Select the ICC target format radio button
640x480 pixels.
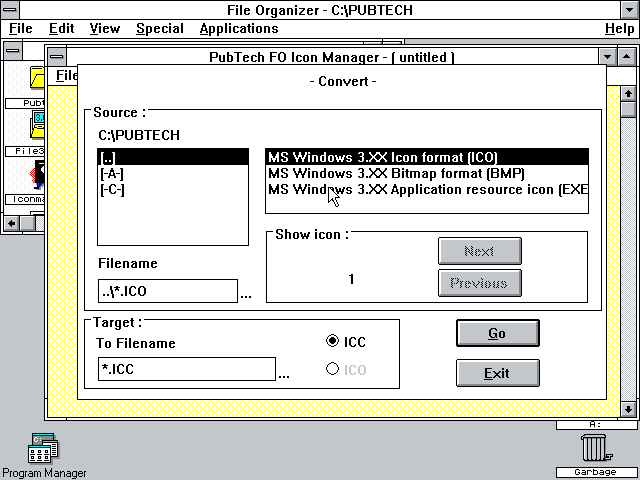pos(332,341)
